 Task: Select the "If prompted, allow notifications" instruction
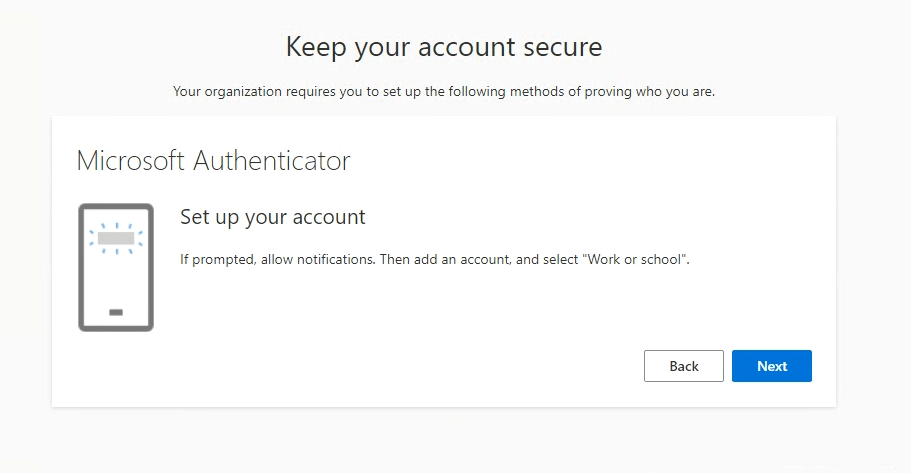point(435,259)
